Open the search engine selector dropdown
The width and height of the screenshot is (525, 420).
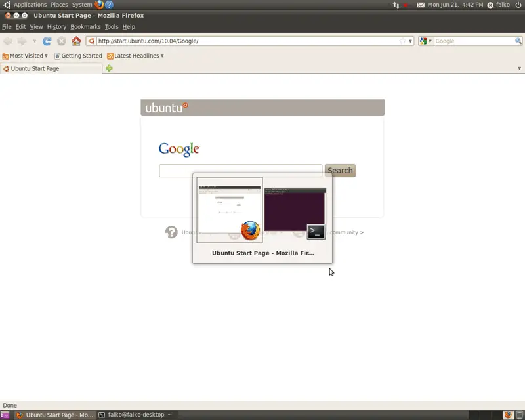coord(426,41)
